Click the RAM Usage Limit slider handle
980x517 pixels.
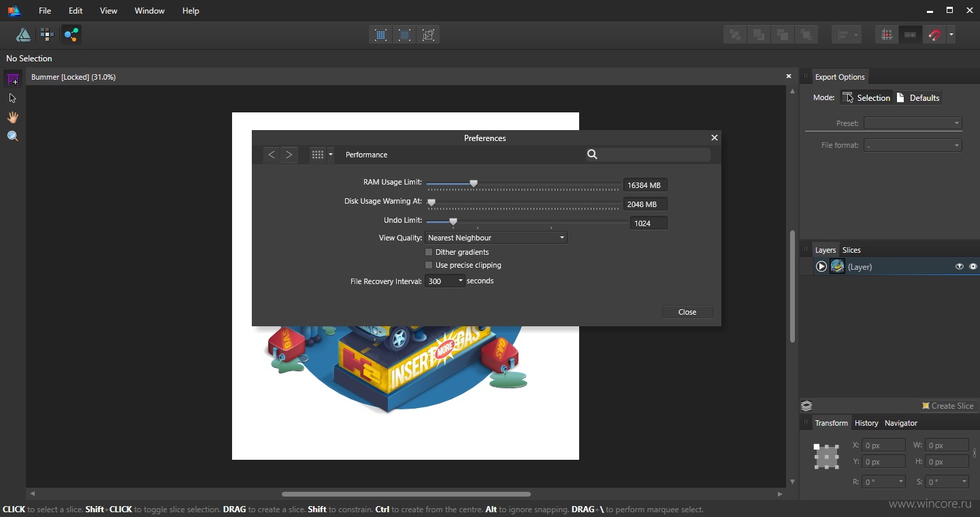[474, 183]
